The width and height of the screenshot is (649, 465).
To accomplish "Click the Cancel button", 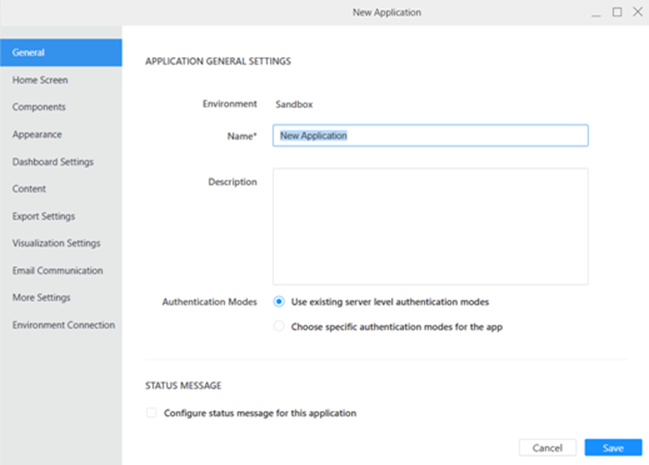I will click(x=547, y=447).
